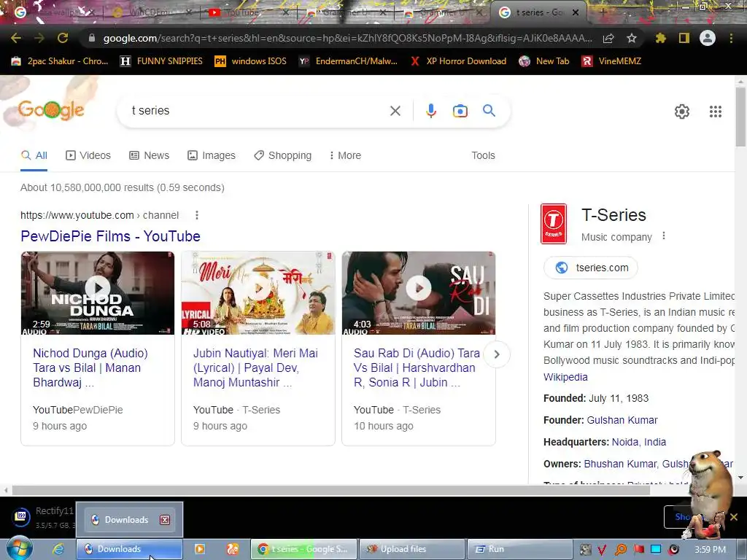The height and width of the screenshot is (560, 747).
Task: Switch to Upload files taskbar window
Action: [411, 549]
